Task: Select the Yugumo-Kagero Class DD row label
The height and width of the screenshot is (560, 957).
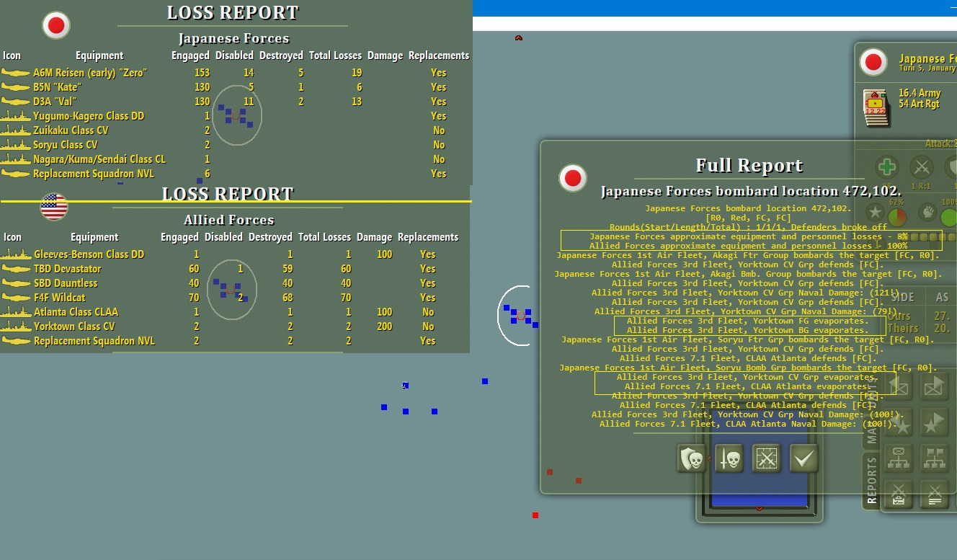Action: 89,116
